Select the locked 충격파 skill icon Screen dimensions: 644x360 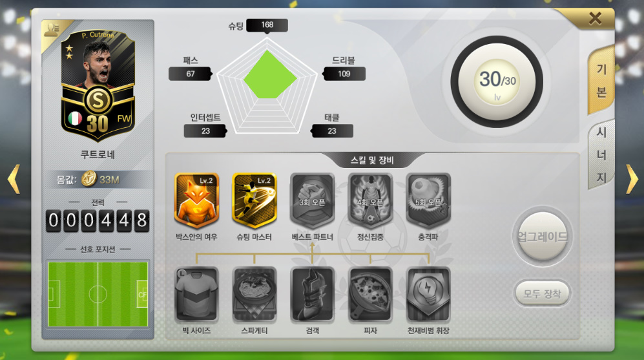coord(428,200)
